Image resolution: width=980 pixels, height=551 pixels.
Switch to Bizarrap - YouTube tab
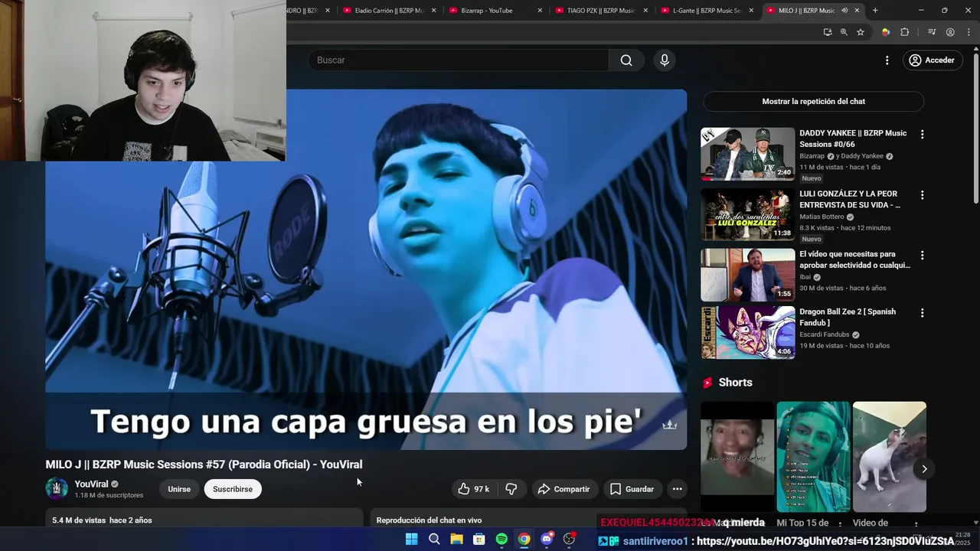point(487,11)
